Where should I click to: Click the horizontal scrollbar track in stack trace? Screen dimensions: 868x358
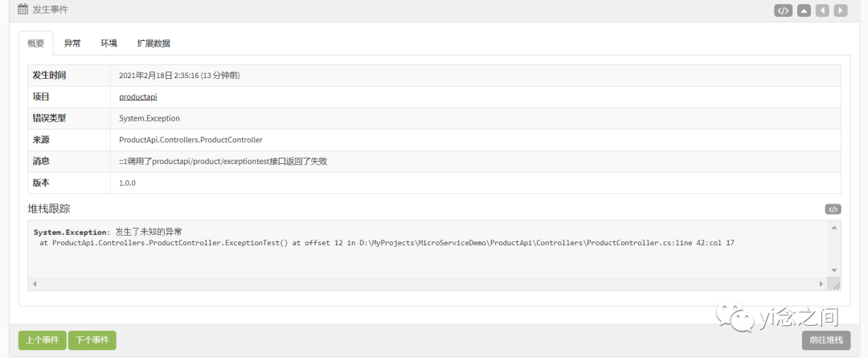point(426,284)
